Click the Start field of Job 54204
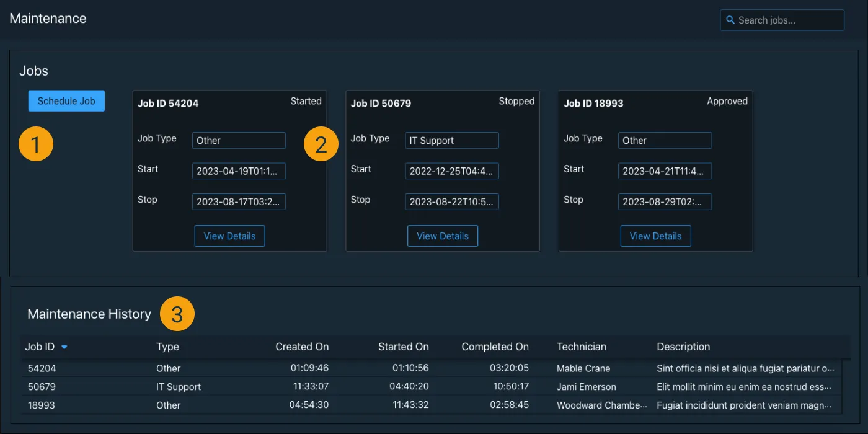This screenshot has width=868, height=434. tap(239, 171)
